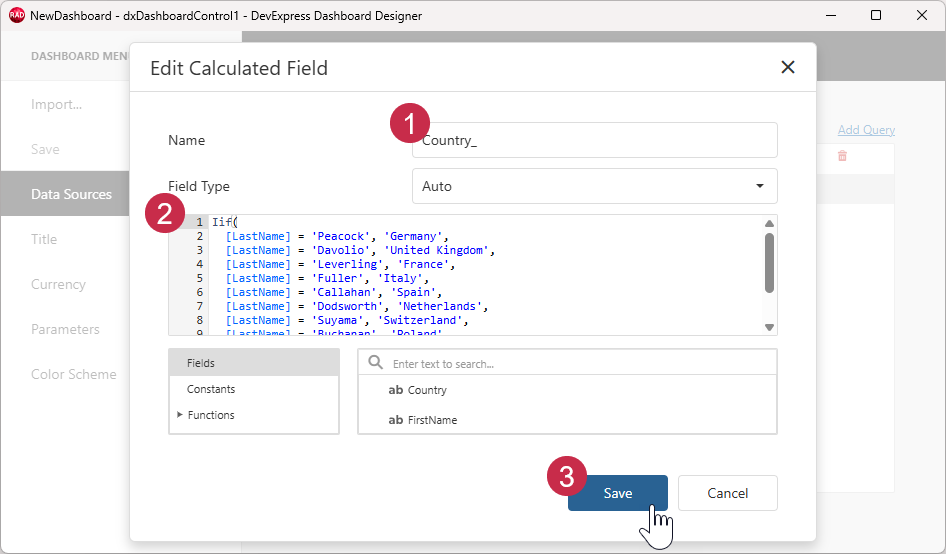Click the expression editor scrollbar thumb
This screenshot has height=554, width=946.
click(769, 263)
